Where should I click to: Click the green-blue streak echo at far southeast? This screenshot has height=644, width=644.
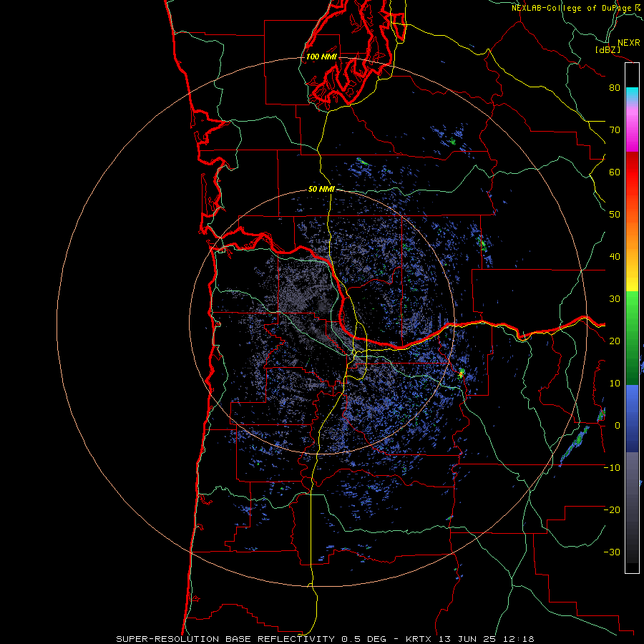tap(575, 446)
